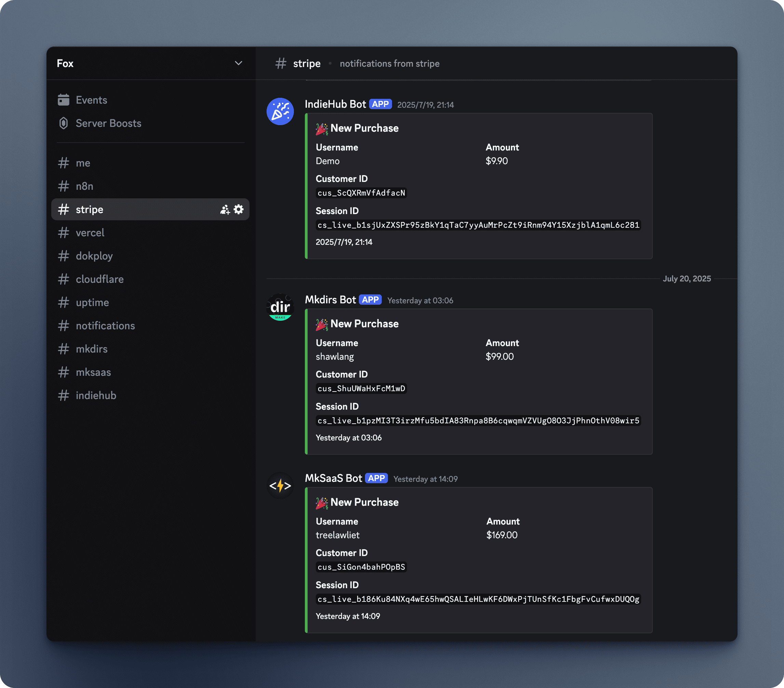The image size is (784, 688).
Task: Click the Mkdirs Bot username
Action: coord(330,300)
